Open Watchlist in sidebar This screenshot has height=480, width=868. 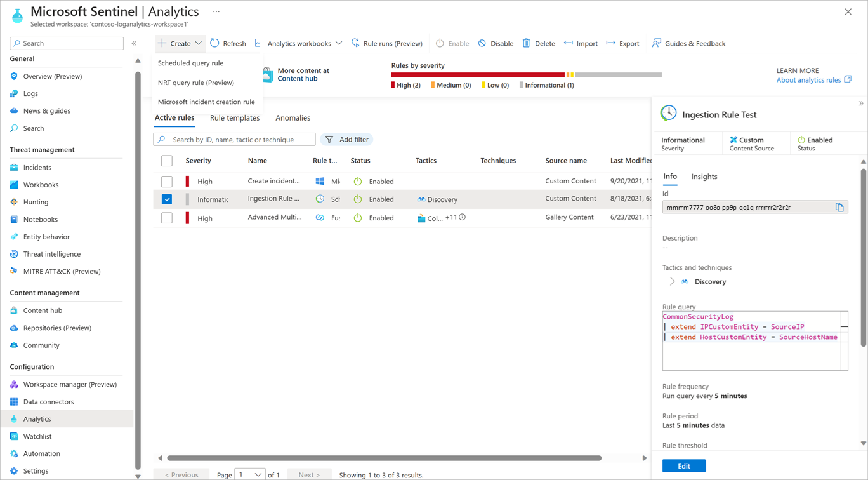(x=37, y=436)
